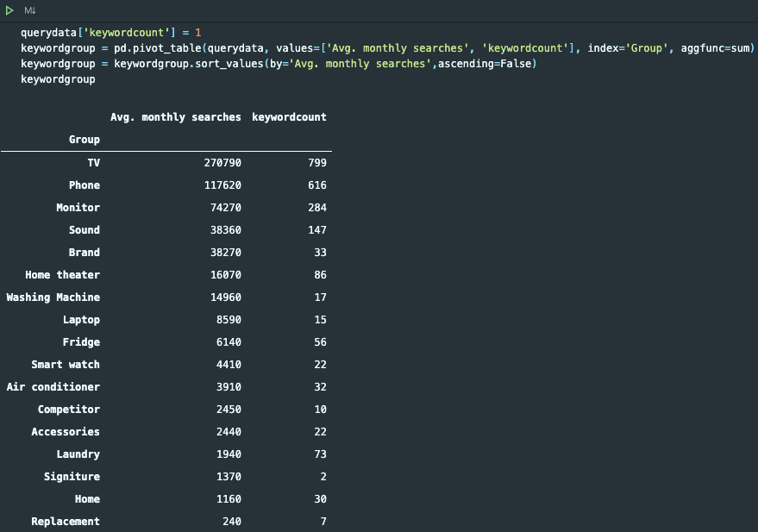Screen dimensions: 758x532
Task: Click the value 3910 for Air conditioner
Action: click(229, 387)
